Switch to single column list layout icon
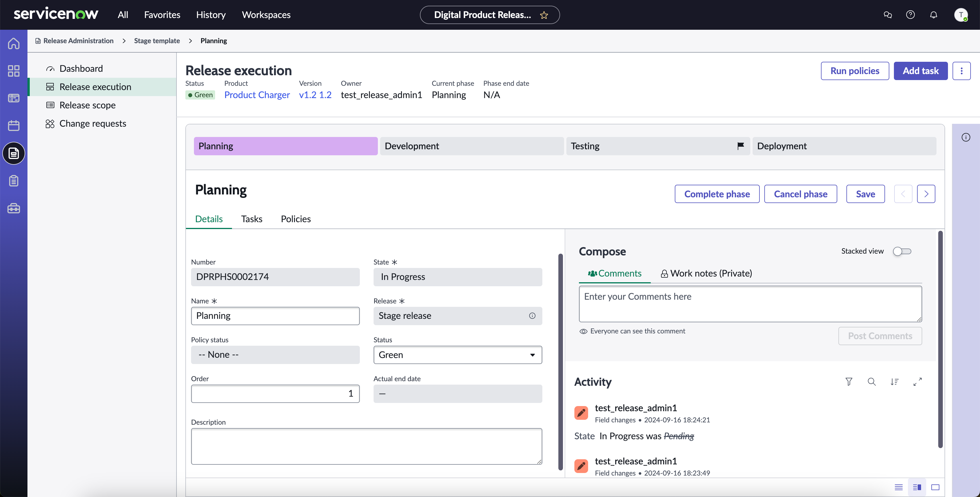 click(x=898, y=487)
